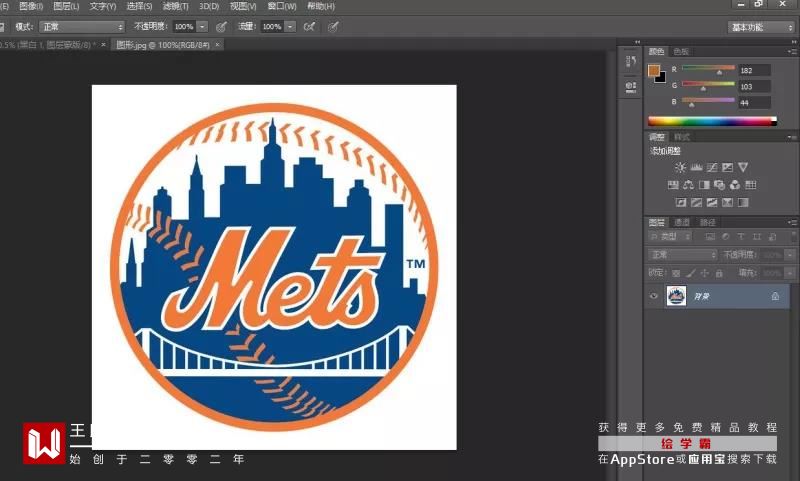800x481 pixels.
Task: Toggle pixel layer filter
Action: click(710, 237)
